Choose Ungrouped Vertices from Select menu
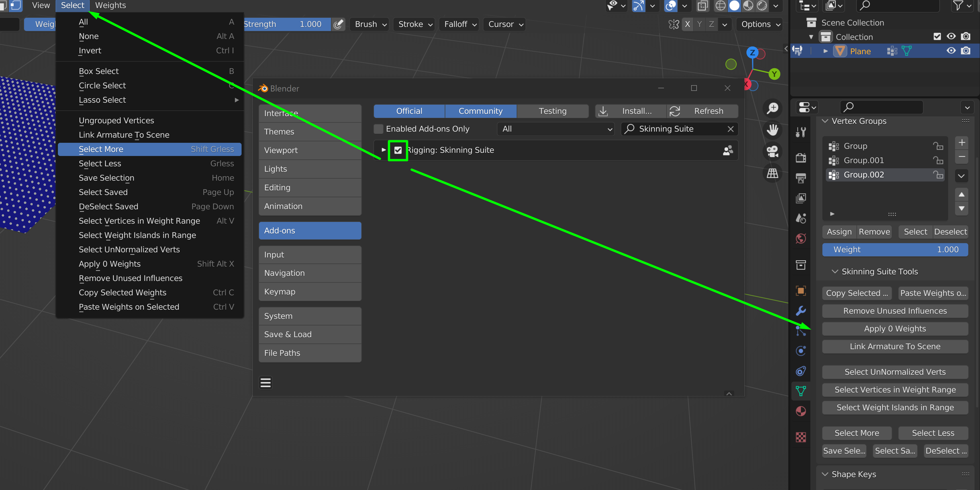 pos(150,120)
